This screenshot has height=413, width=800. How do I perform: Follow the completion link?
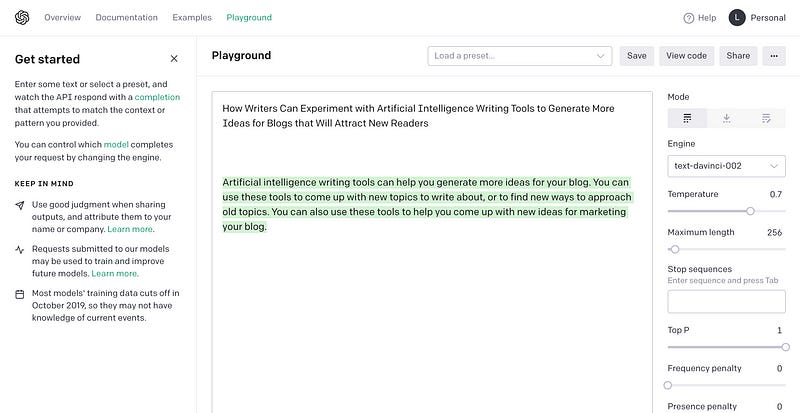tap(157, 97)
